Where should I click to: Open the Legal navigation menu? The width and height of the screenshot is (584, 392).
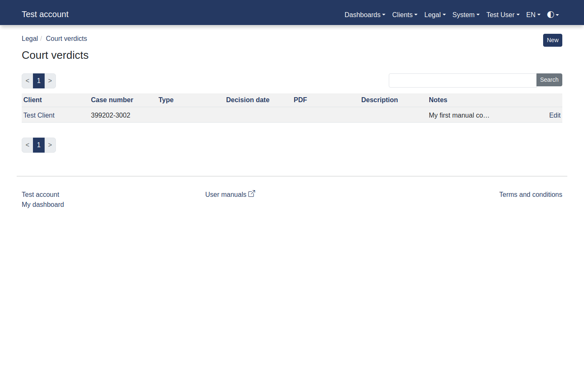click(435, 15)
